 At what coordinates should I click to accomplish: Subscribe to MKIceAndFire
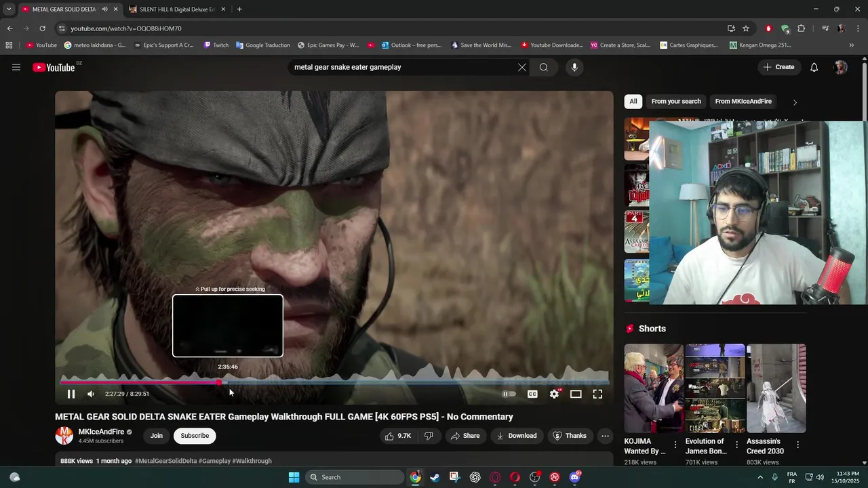pyautogui.click(x=195, y=436)
